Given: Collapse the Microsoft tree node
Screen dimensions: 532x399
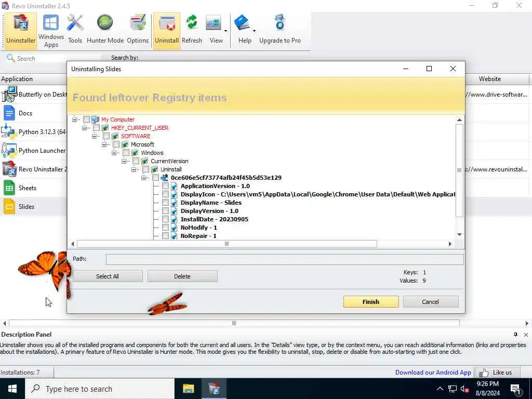Looking at the screenshot, I should click(x=104, y=144).
